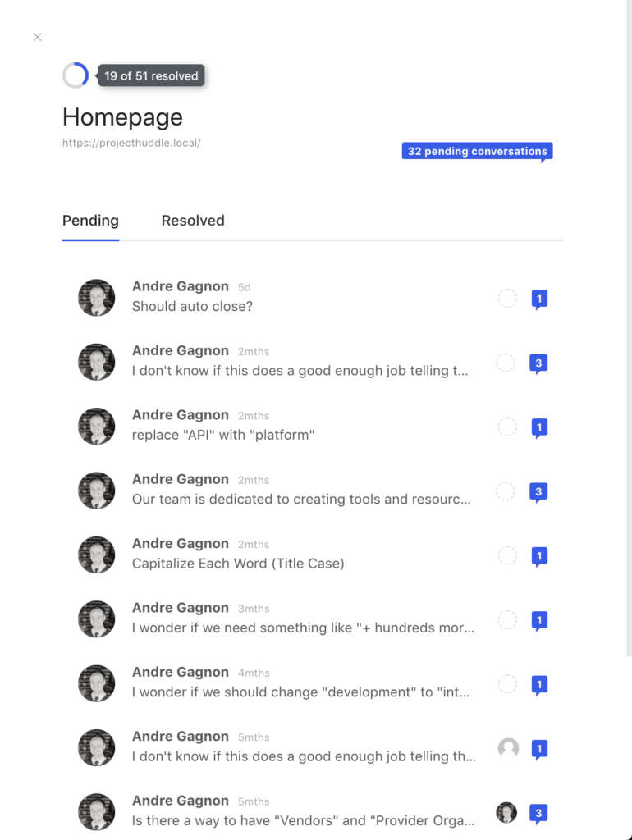Screen dimensions: 632x840
Task: Click the badge showing 3 on the 2mths 'I don't know' thread
Action: point(539,363)
